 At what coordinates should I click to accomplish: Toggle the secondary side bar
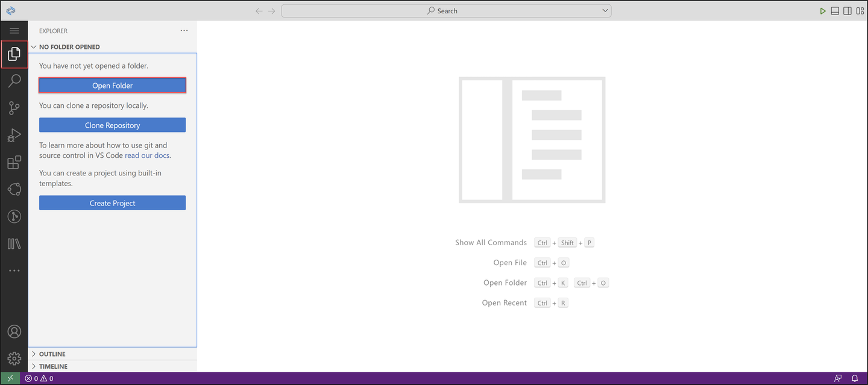(x=848, y=11)
